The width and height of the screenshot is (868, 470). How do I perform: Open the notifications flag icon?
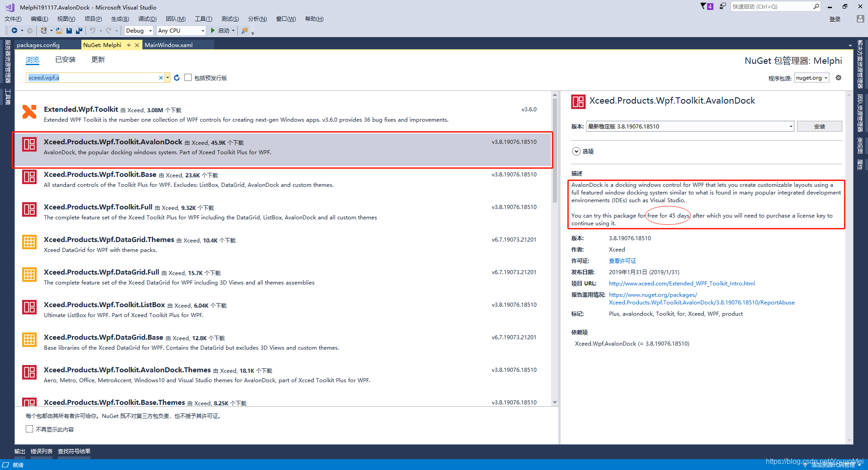click(707, 6)
